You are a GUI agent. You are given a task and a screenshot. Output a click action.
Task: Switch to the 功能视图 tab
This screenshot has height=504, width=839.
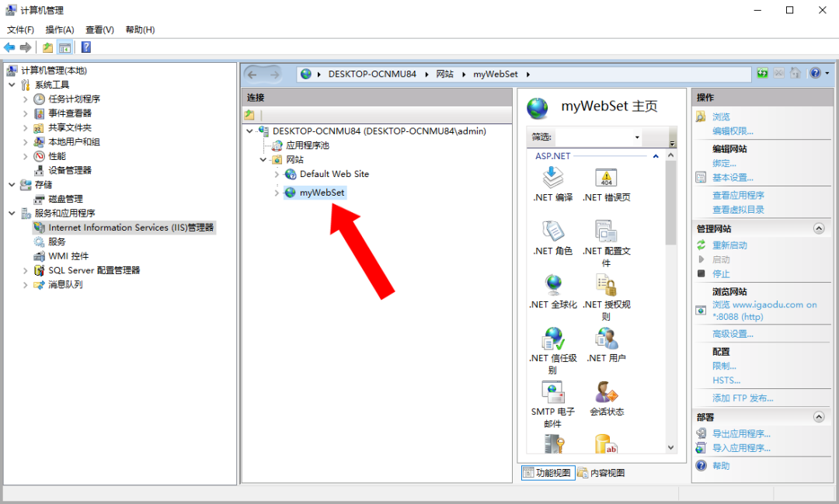[548, 473]
